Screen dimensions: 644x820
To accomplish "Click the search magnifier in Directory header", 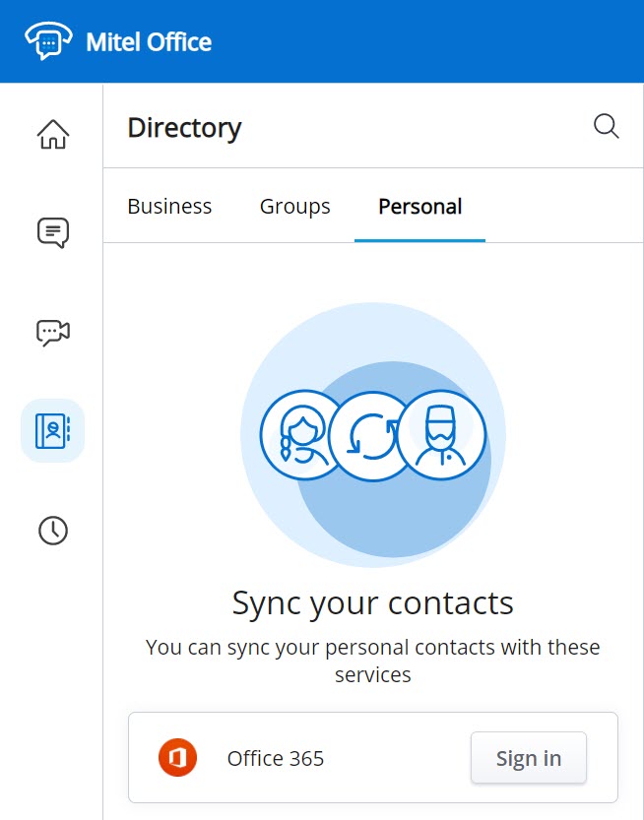I will (x=606, y=126).
